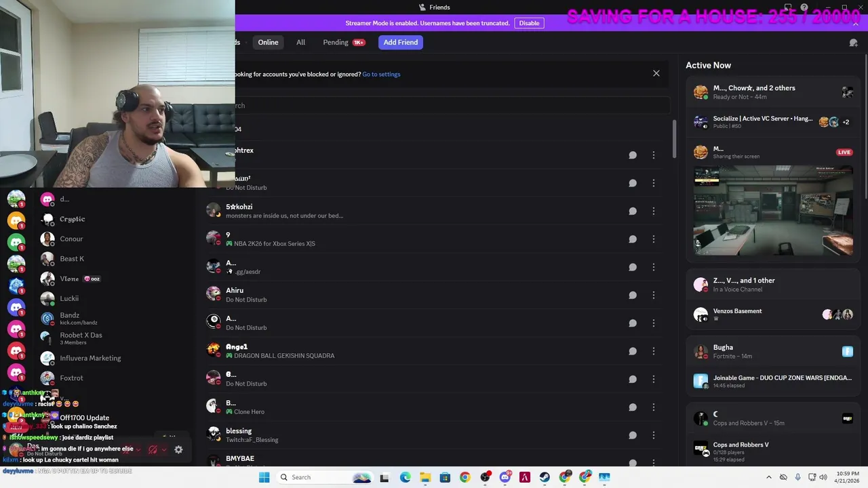Message the friend playing Clone Hero
The image size is (868, 488).
tap(633, 407)
